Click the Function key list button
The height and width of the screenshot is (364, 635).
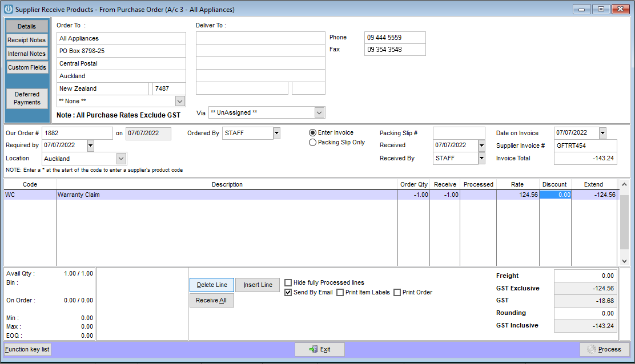27,349
